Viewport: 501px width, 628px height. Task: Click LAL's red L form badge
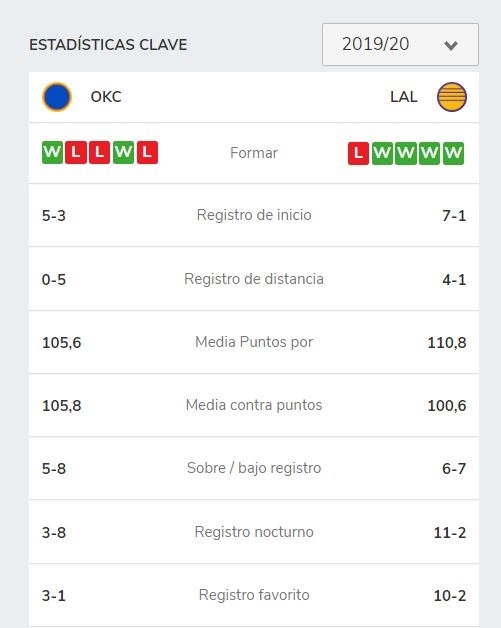pos(358,153)
